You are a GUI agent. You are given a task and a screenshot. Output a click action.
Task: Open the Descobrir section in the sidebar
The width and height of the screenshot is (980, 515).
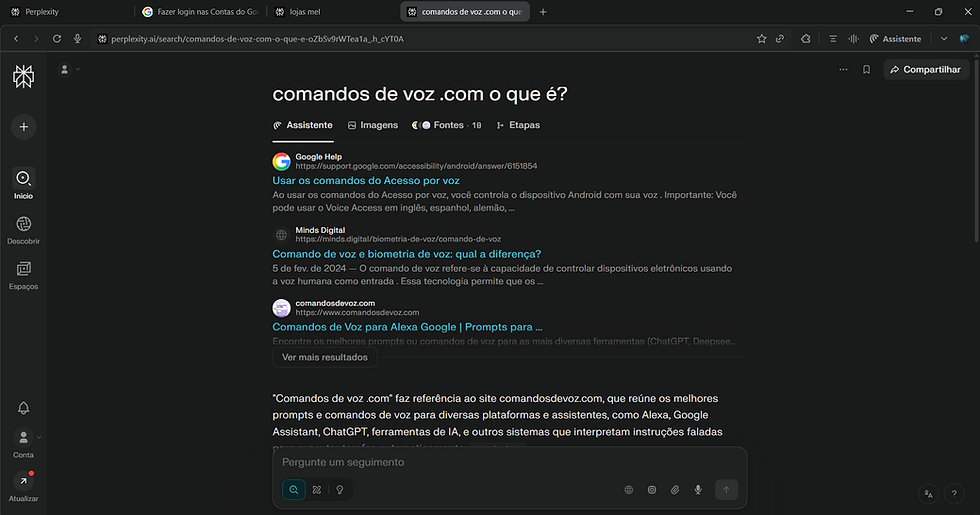(23, 230)
